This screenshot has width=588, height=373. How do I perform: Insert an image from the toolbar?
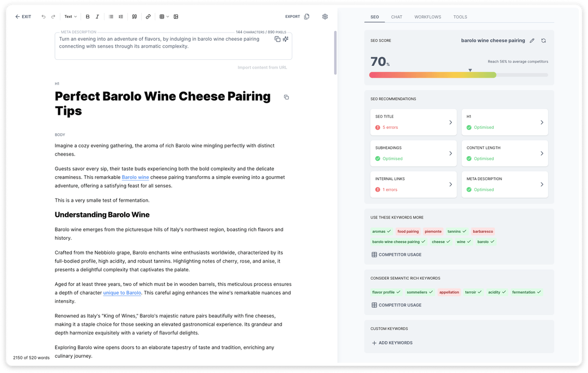[x=176, y=17]
